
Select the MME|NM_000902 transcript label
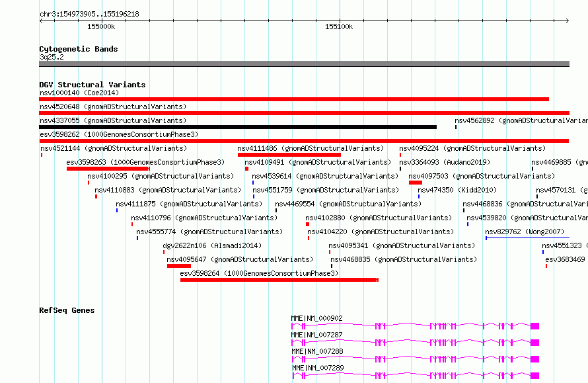click(x=317, y=318)
